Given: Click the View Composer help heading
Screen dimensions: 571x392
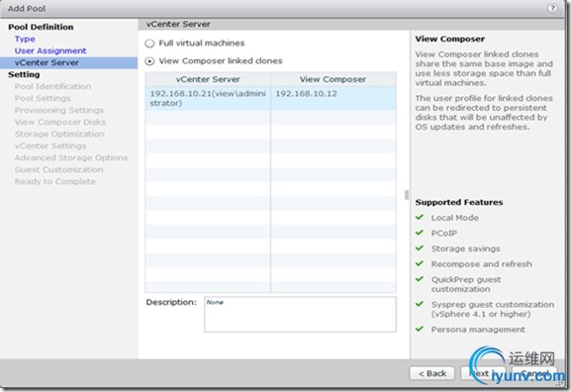Looking at the screenshot, I should click(x=449, y=39).
